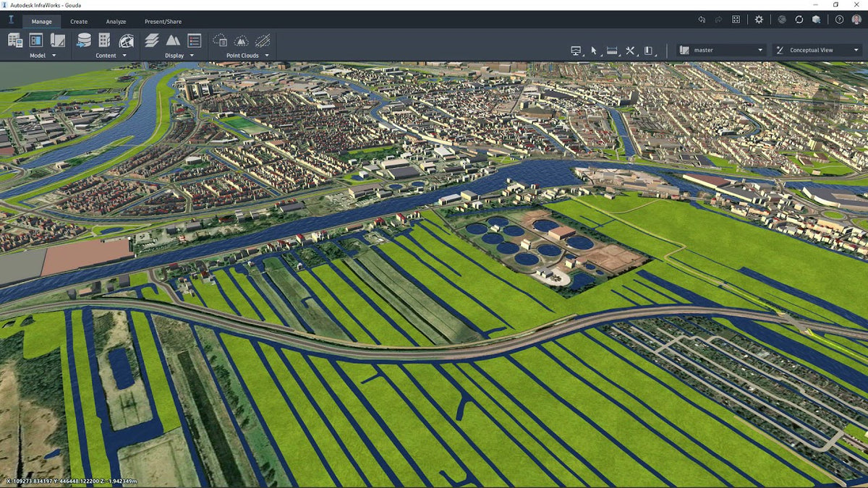Screen dimensions: 868x488
Task: Open the Conceptual View dropdown
Action: click(x=817, y=51)
